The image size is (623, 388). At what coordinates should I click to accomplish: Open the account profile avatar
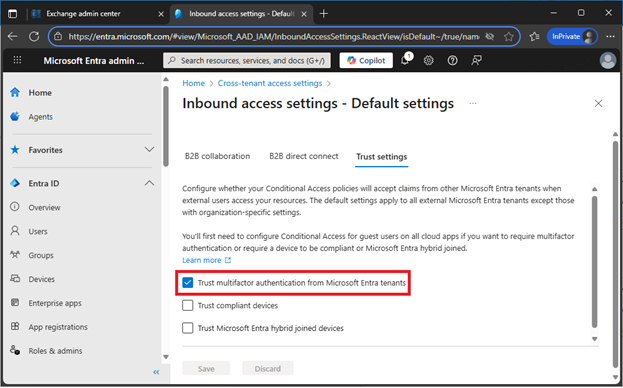click(x=607, y=60)
